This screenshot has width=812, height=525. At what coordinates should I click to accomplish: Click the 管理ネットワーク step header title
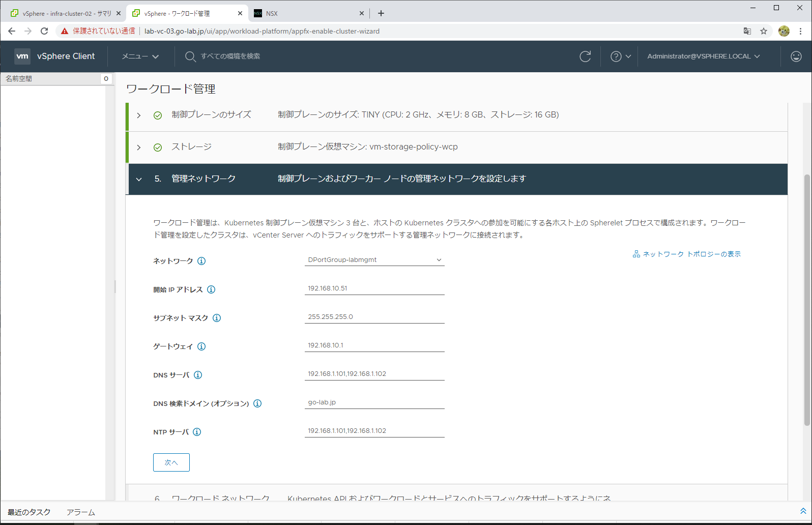pos(204,179)
